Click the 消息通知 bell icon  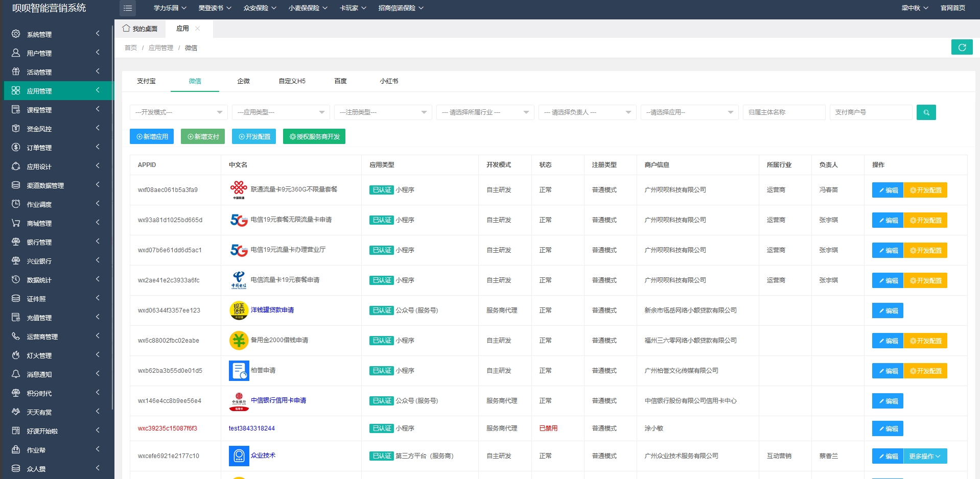coord(16,374)
